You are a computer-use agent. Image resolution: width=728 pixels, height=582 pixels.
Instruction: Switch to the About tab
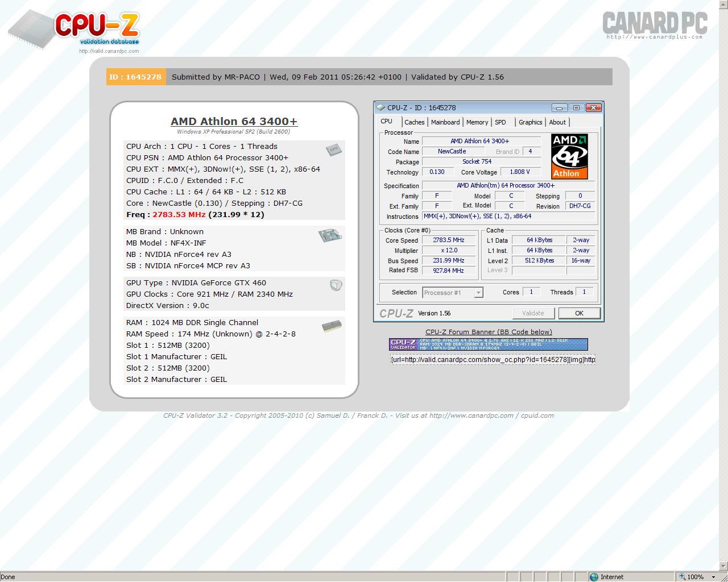(x=557, y=122)
